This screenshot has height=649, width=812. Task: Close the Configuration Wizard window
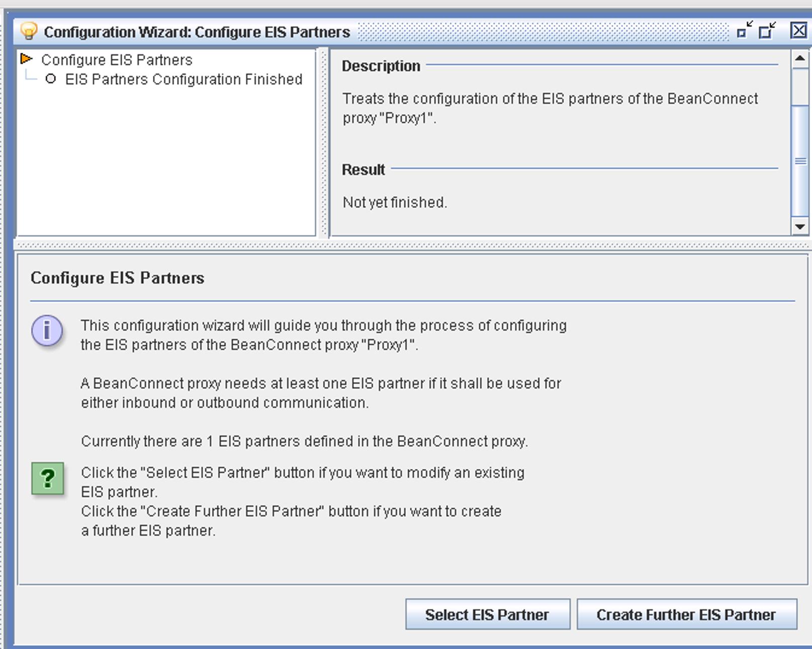798,31
